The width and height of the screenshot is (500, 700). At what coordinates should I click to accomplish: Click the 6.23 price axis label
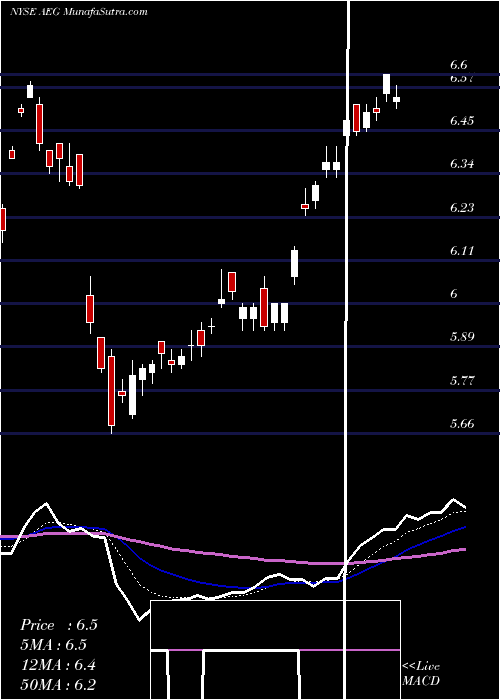(x=462, y=208)
